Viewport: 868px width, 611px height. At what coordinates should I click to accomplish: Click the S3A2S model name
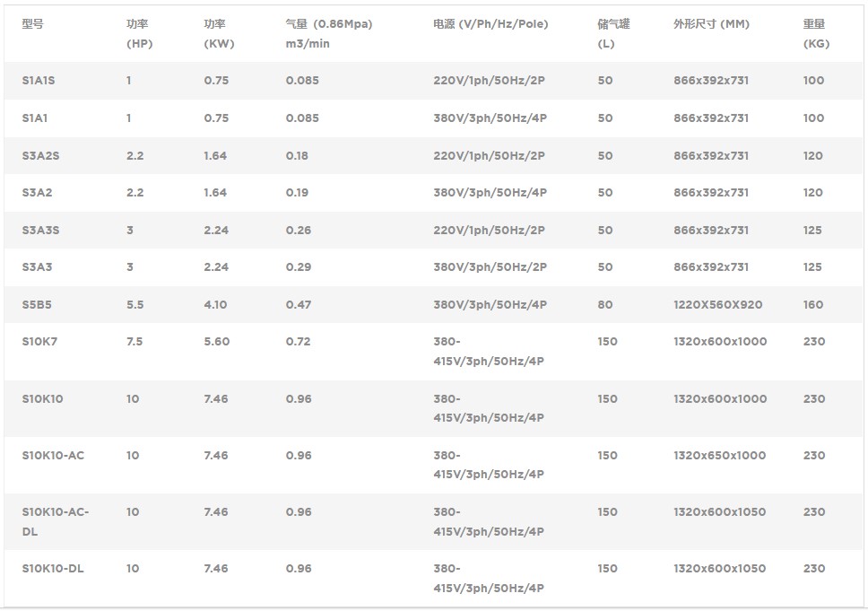click(40, 156)
